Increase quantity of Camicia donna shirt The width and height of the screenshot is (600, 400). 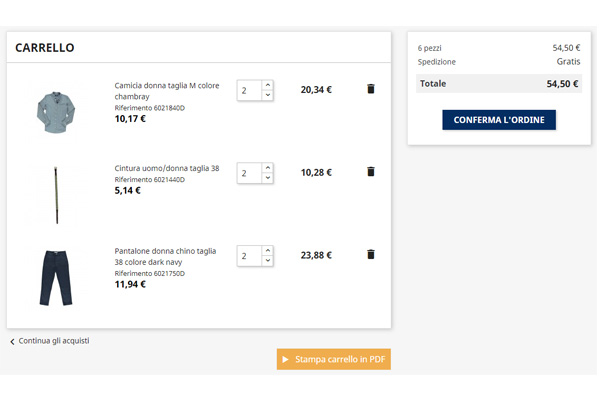click(268, 85)
